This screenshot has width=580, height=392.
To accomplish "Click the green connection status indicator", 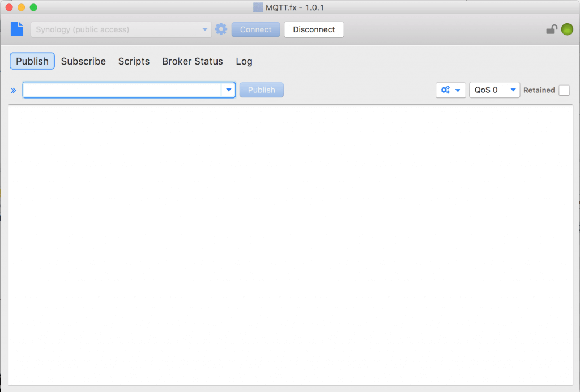I will (567, 29).
